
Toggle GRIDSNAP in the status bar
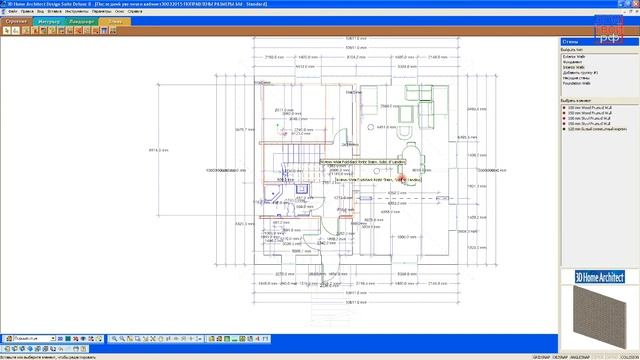541,358
